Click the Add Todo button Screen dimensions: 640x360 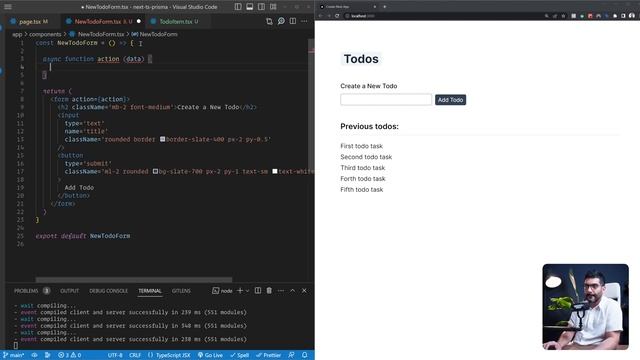450,100
